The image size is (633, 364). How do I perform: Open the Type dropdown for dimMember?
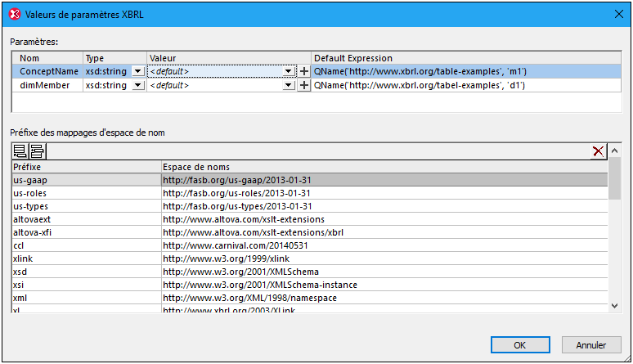[137, 85]
